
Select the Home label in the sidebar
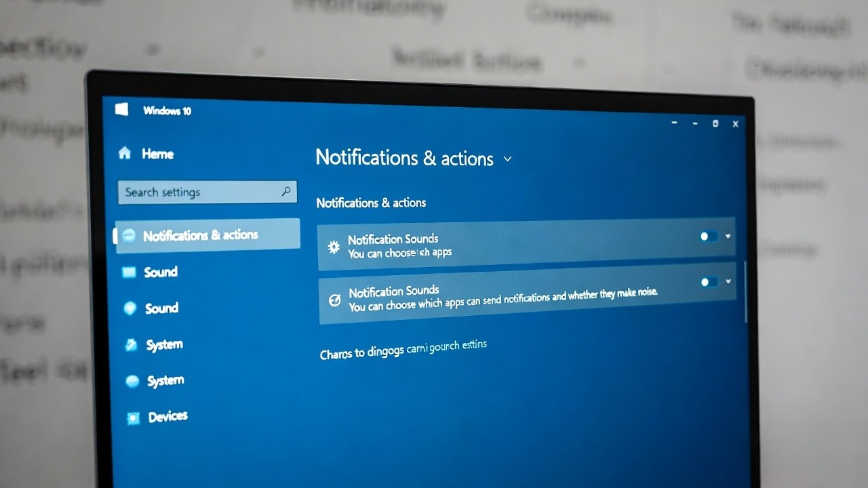click(158, 154)
